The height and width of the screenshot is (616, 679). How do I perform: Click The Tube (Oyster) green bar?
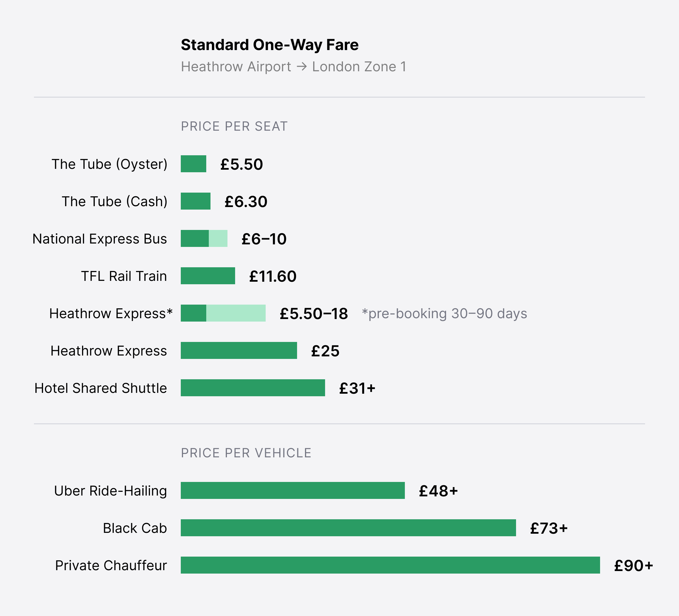[193, 164]
